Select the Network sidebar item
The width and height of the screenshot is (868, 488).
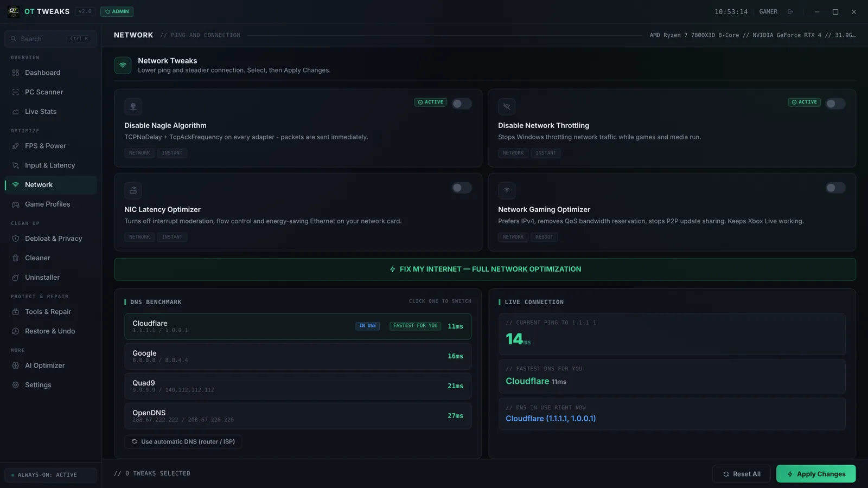50,185
